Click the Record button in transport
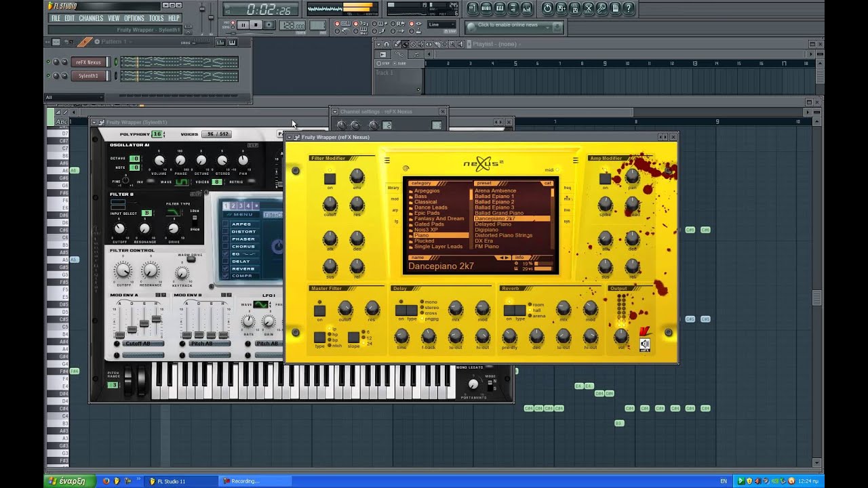The width and height of the screenshot is (868, 488). coord(269,25)
